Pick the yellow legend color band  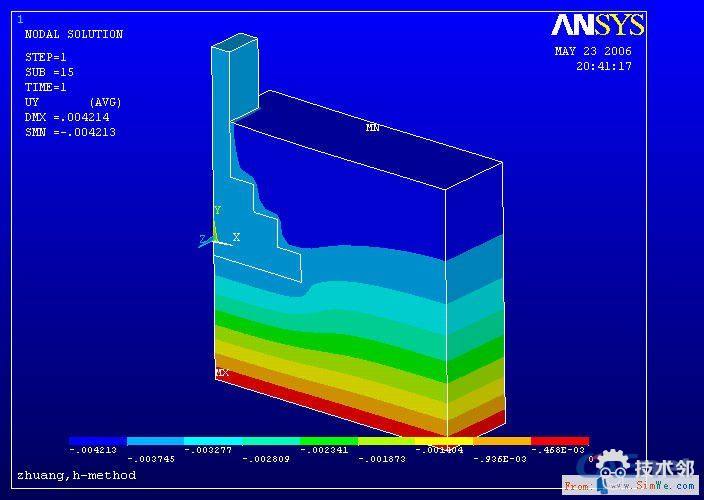click(x=444, y=441)
